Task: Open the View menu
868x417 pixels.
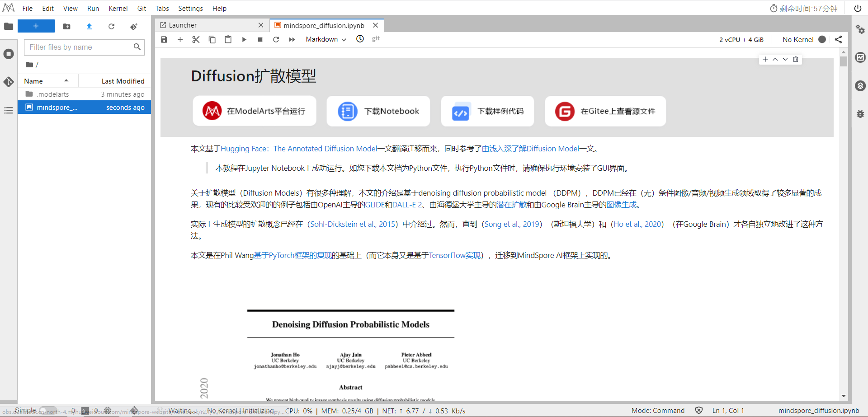Action: (x=70, y=8)
